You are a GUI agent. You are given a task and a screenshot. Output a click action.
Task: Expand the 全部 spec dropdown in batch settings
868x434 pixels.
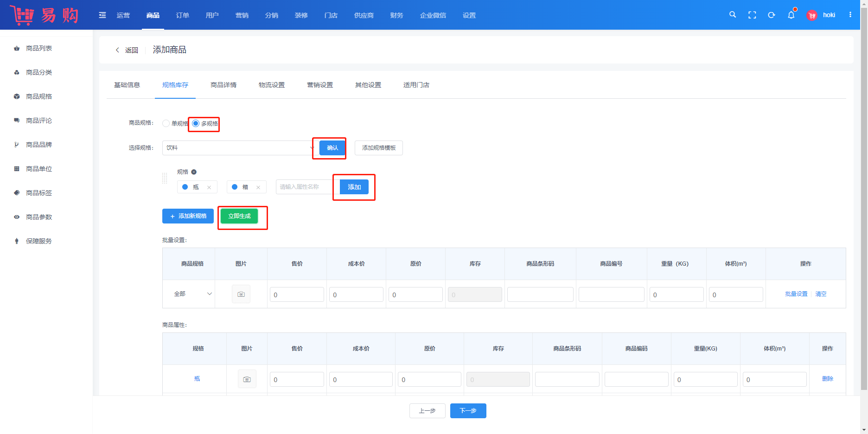(192, 294)
